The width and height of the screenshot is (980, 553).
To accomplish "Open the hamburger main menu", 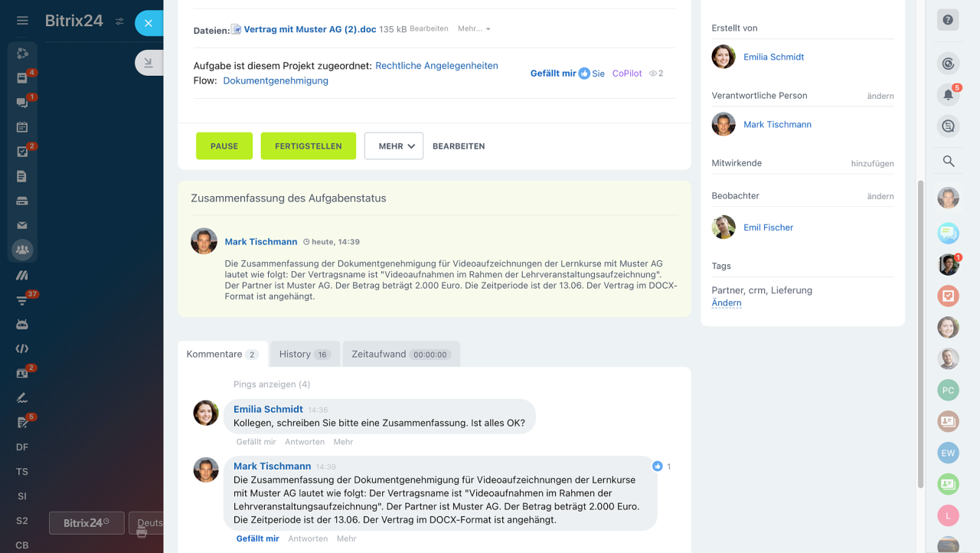I will coord(22,21).
